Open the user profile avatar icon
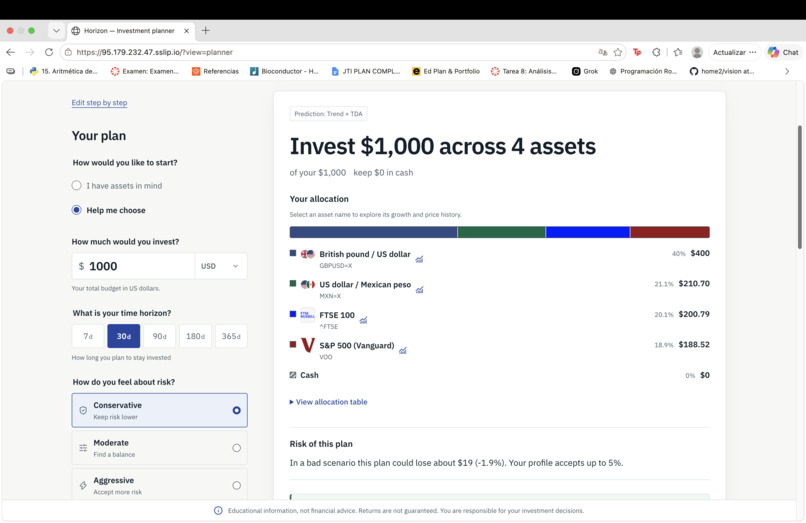Screen dimensions: 806x523 (x=697, y=52)
